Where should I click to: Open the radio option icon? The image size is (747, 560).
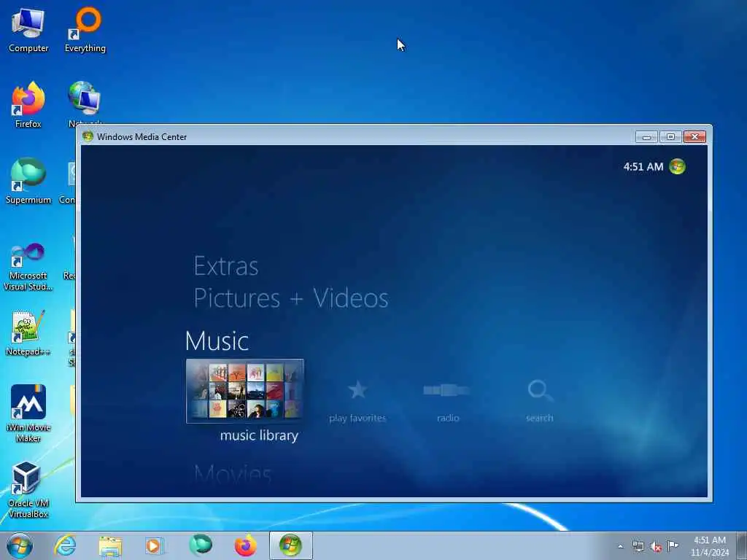[447, 391]
